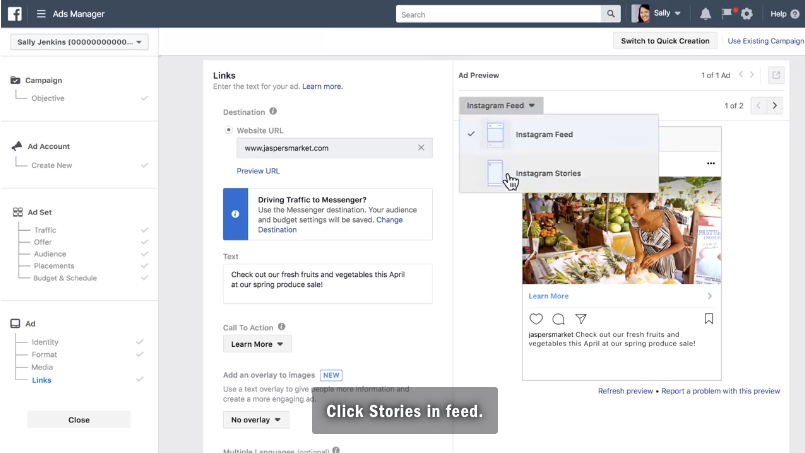The height and width of the screenshot is (453, 805).
Task: Click the Ad Set grid icon
Action: 17,212
